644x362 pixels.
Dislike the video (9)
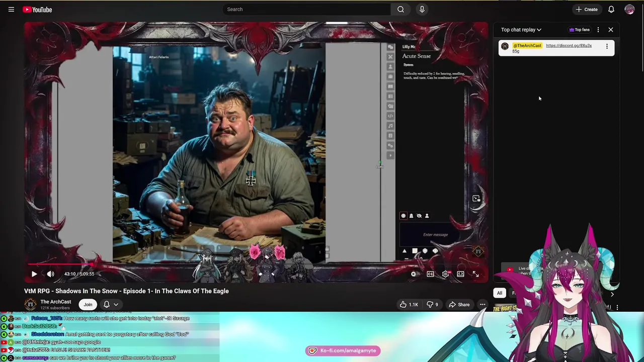pyautogui.click(x=432, y=305)
